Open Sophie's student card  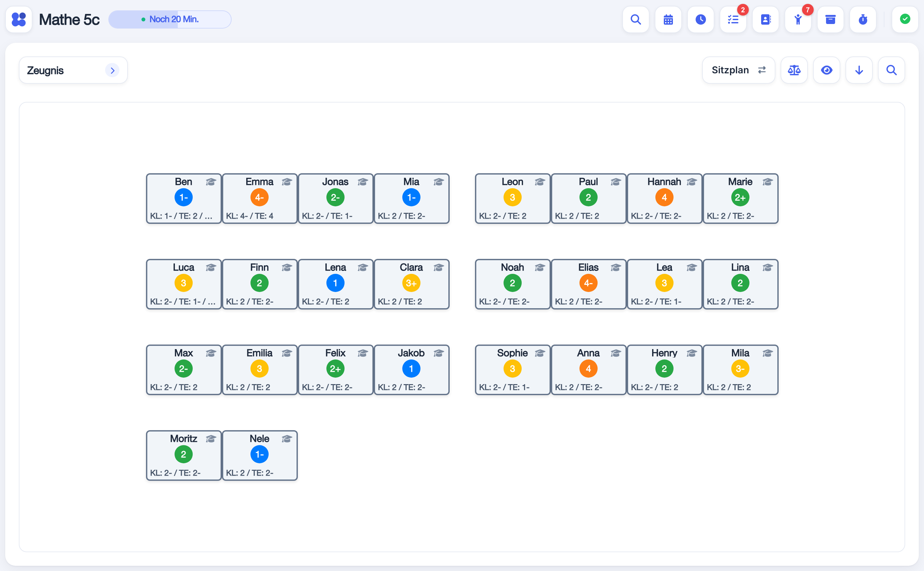[x=512, y=370]
